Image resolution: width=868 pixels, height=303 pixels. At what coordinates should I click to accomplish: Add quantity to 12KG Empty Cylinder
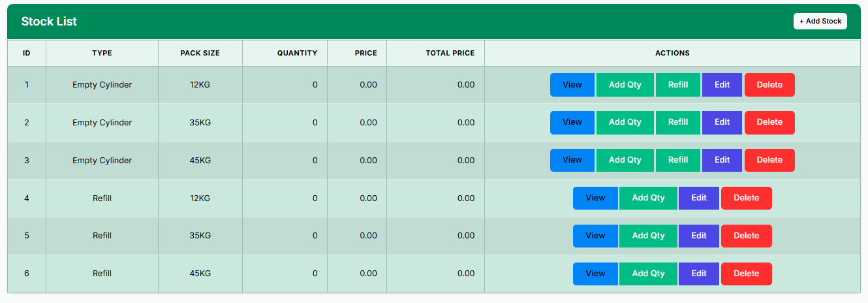tap(625, 85)
